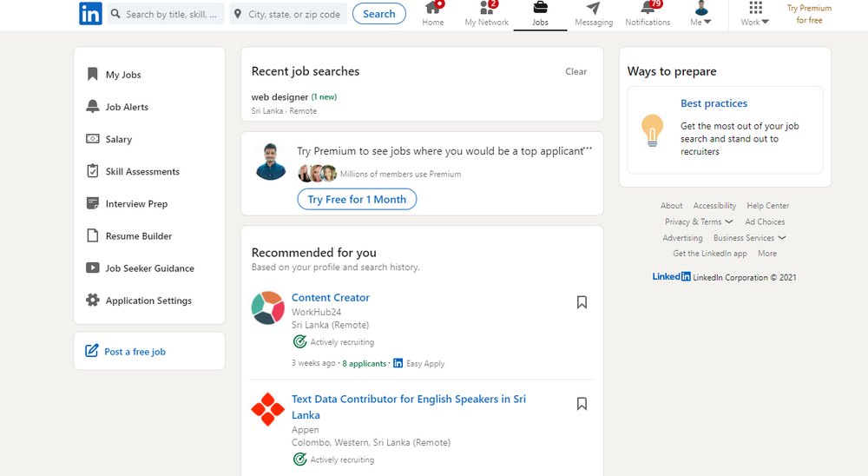The height and width of the screenshot is (476, 868).
Task: Open Best practices link
Action: pyautogui.click(x=713, y=103)
